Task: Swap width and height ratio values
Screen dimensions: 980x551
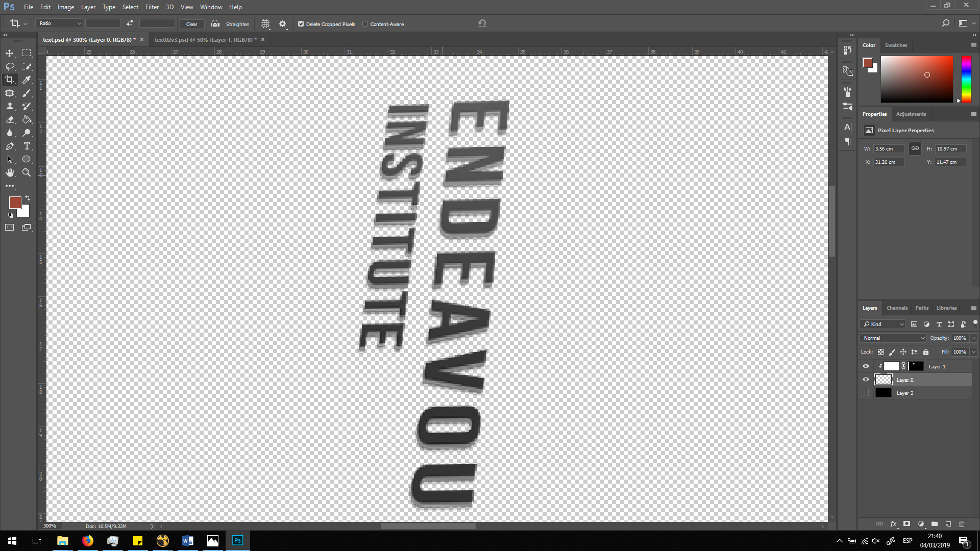Action: click(x=130, y=23)
